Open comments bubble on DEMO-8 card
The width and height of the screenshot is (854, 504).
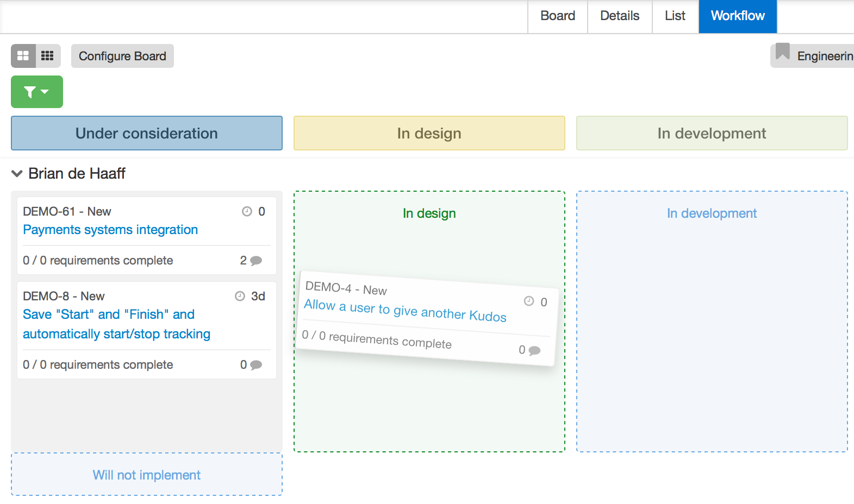click(256, 365)
